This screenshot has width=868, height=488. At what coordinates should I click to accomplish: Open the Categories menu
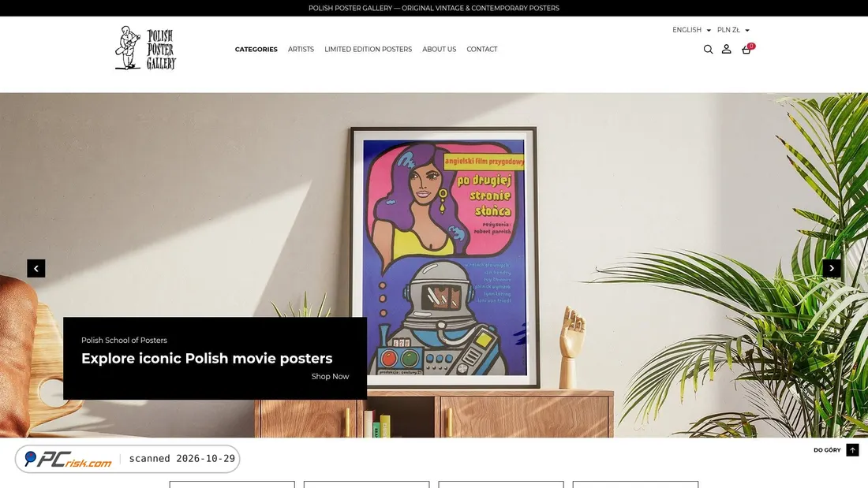[x=256, y=49]
